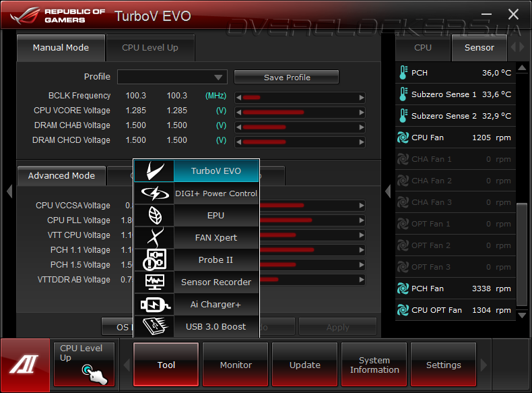Image resolution: width=532 pixels, height=393 pixels.
Task: Increase VTTDDR AB Voltage with right arrow
Action: (x=362, y=280)
